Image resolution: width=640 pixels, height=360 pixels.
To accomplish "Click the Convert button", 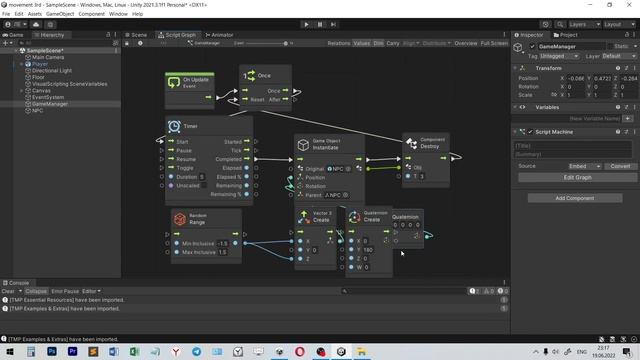I will pos(620,166).
